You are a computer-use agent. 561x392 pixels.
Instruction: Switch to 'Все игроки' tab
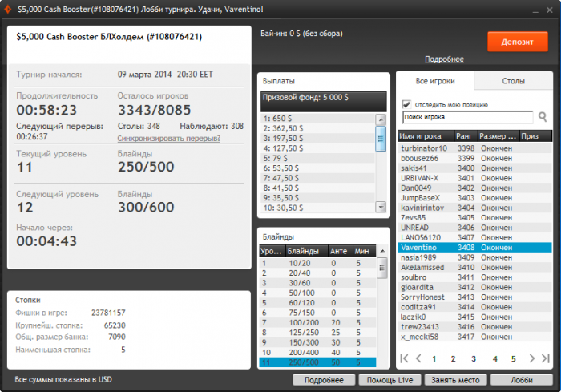click(435, 81)
